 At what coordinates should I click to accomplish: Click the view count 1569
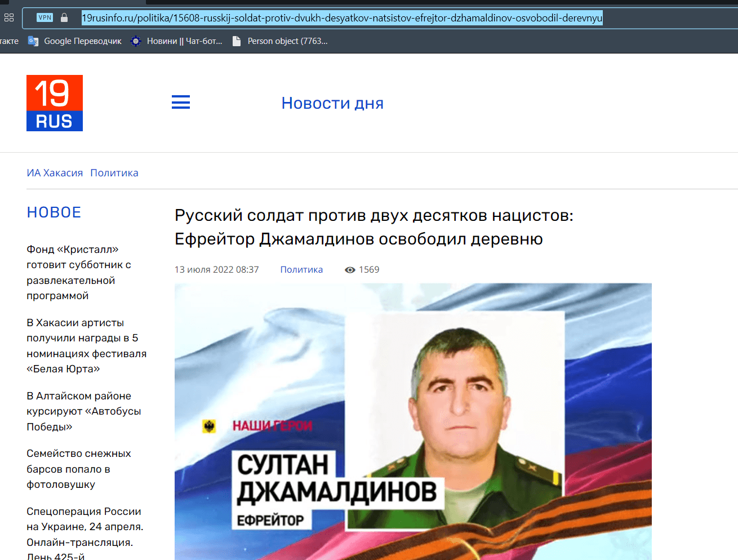pyautogui.click(x=369, y=270)
